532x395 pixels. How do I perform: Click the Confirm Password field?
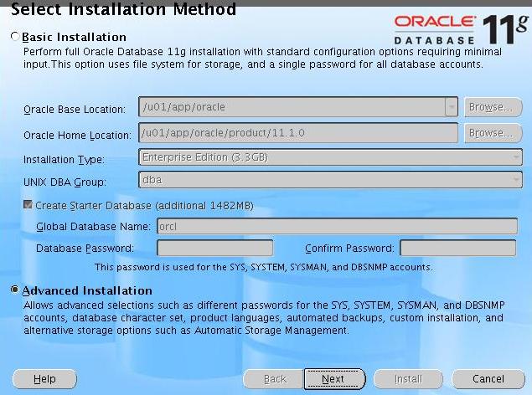(458, 248)
